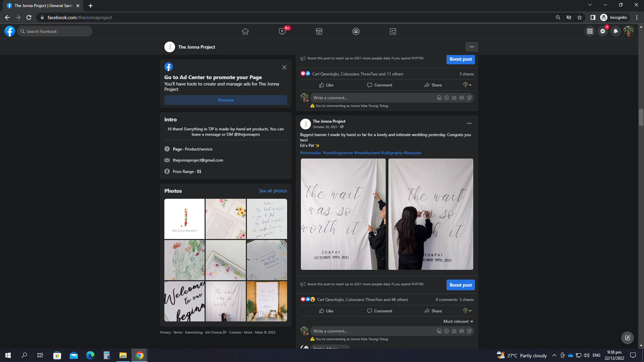
Task: Click the Search Facebook field
Action: 55,31
